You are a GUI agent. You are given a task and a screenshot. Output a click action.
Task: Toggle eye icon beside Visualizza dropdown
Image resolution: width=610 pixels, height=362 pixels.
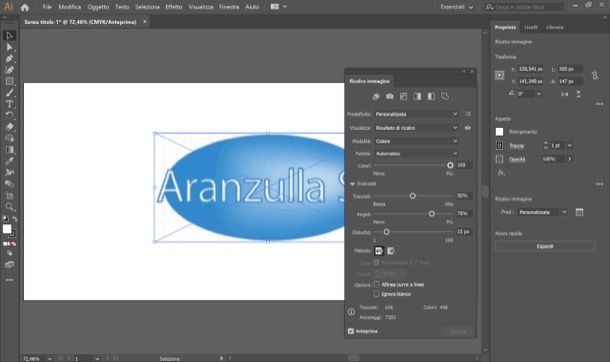click(x=468, y=128)
